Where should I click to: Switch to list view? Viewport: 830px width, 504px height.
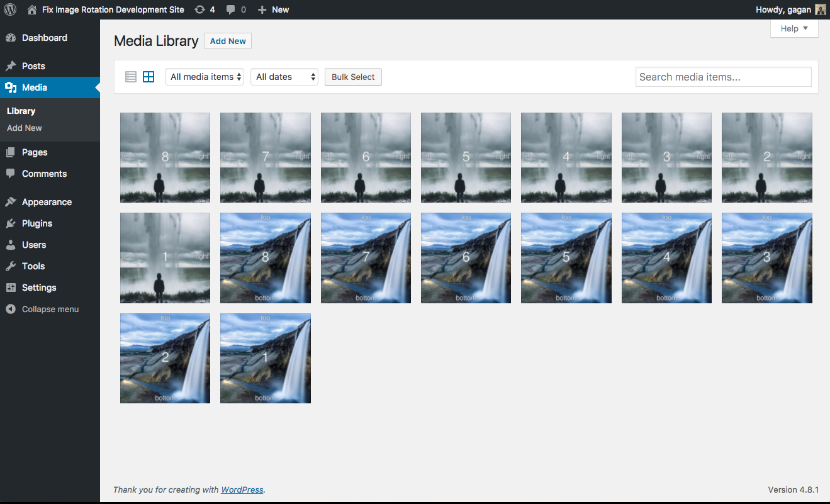coord(131,77)
